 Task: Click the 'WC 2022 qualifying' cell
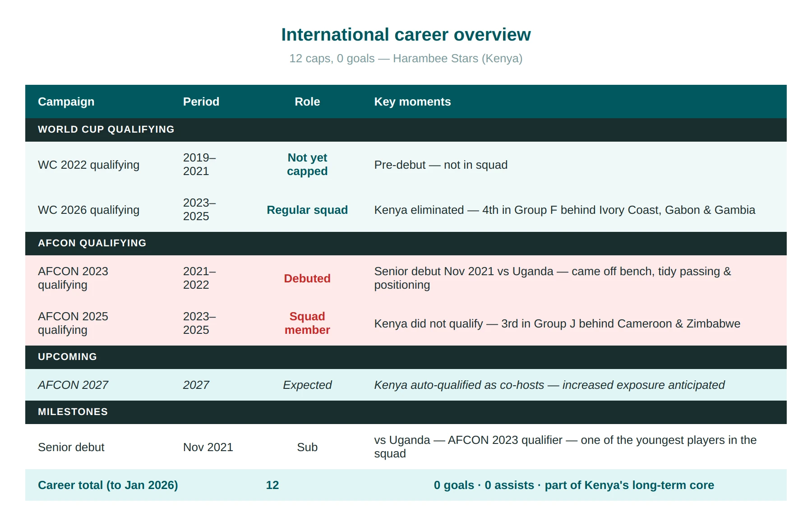(89, 165)
